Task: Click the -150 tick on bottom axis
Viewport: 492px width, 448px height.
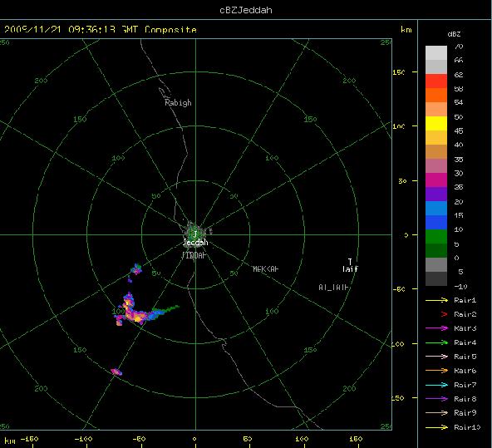Action: [30, 439]
